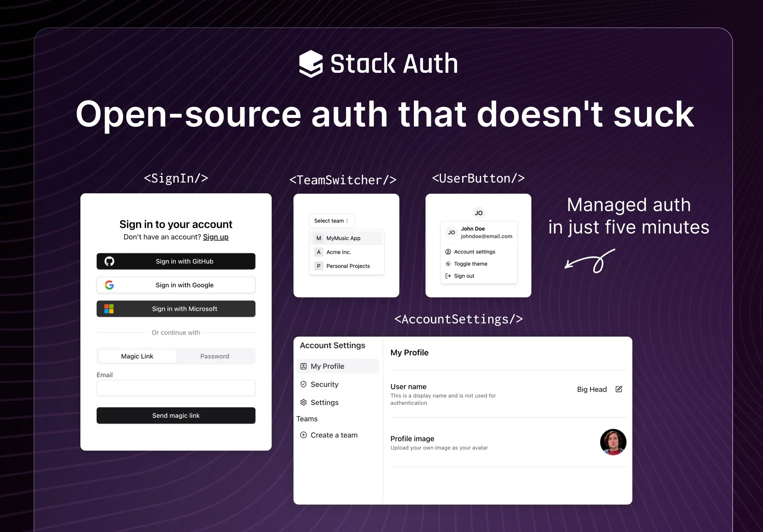Switch to the Password sign-in option
The height and width of the screenshot is (532, 763).
coord(214,356)
